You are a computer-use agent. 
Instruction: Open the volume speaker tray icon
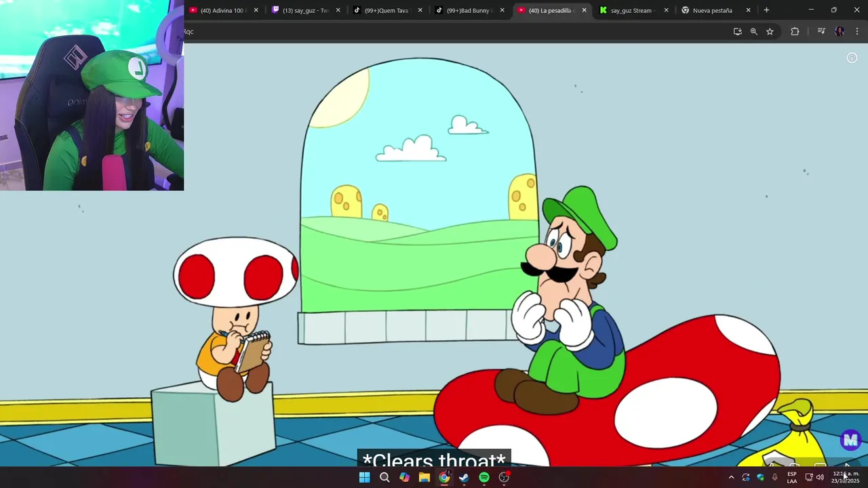(x=820, y=477)
